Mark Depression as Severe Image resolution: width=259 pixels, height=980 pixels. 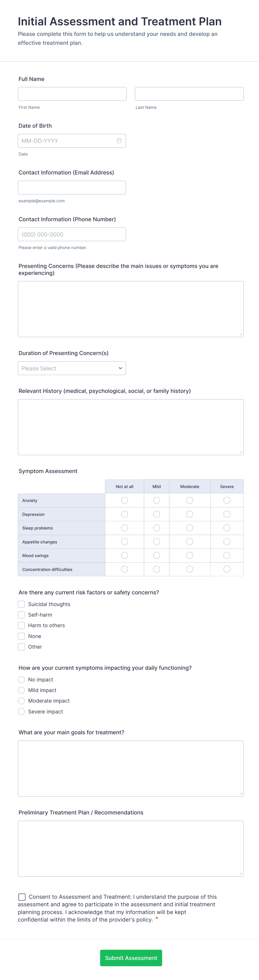point(227,514)
